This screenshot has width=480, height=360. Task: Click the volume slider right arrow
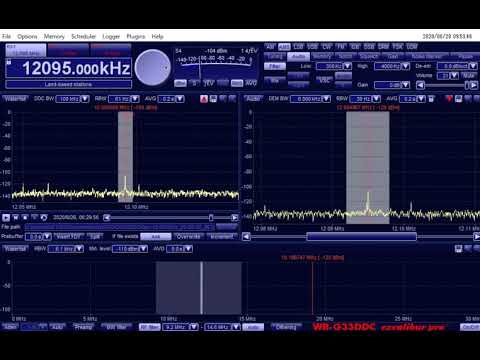click(x=474, y=85)
